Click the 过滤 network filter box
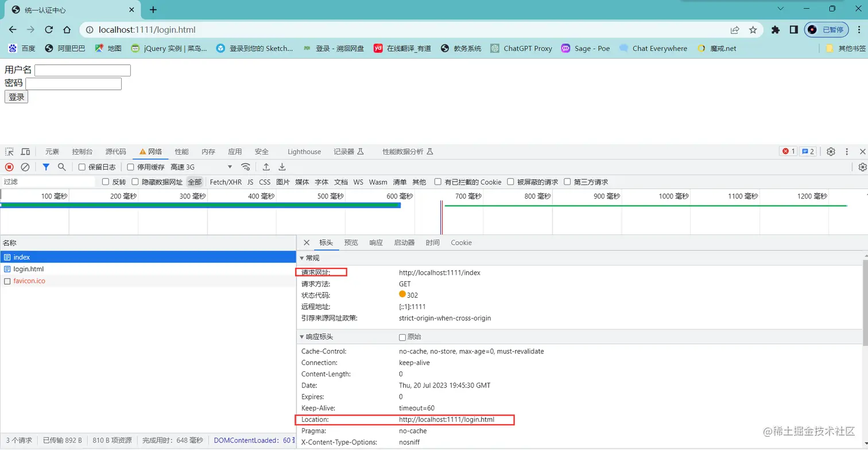The image size is (868, 450). 48,182
